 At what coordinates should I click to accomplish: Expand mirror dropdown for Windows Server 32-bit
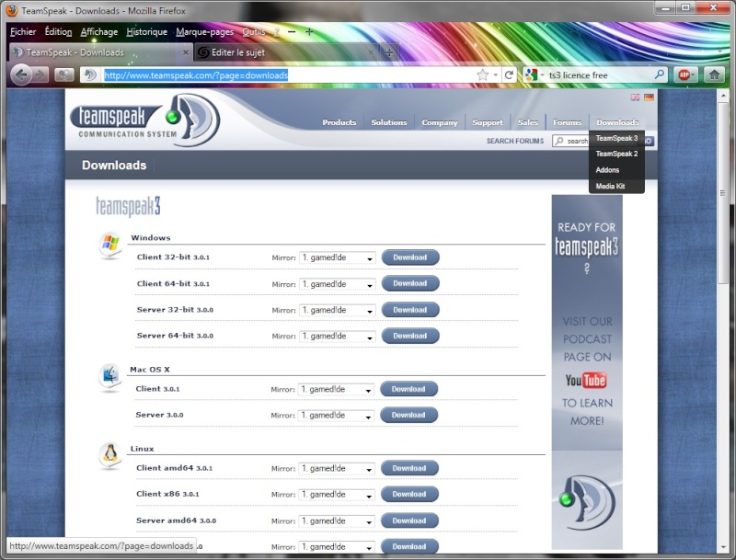pos(337,310)
